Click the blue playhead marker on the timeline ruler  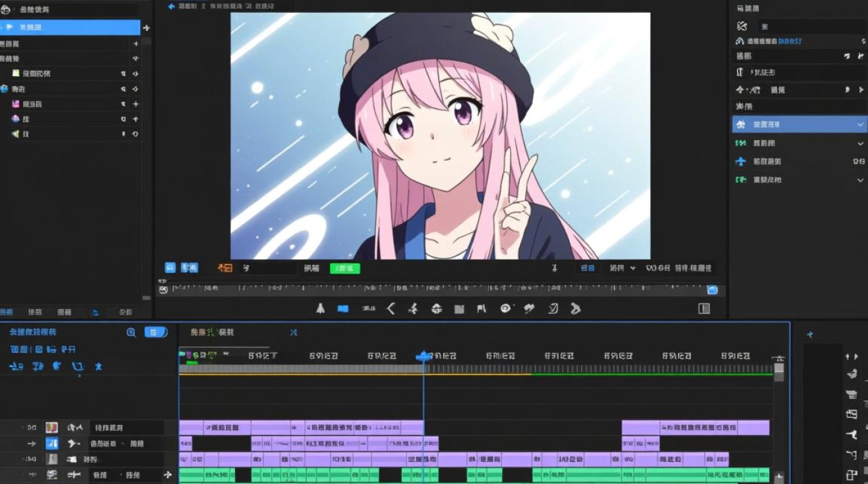[x=424, y=356]
